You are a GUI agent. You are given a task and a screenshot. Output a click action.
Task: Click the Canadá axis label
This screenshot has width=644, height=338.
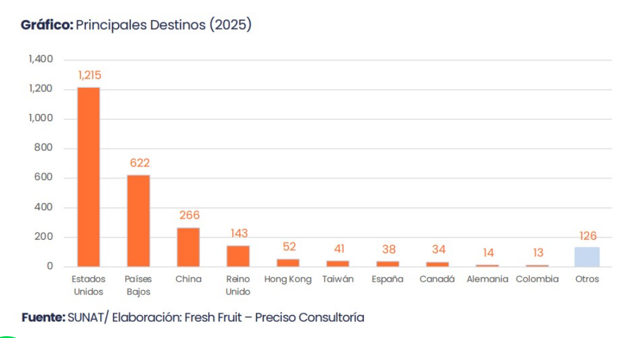click(437, 279)
